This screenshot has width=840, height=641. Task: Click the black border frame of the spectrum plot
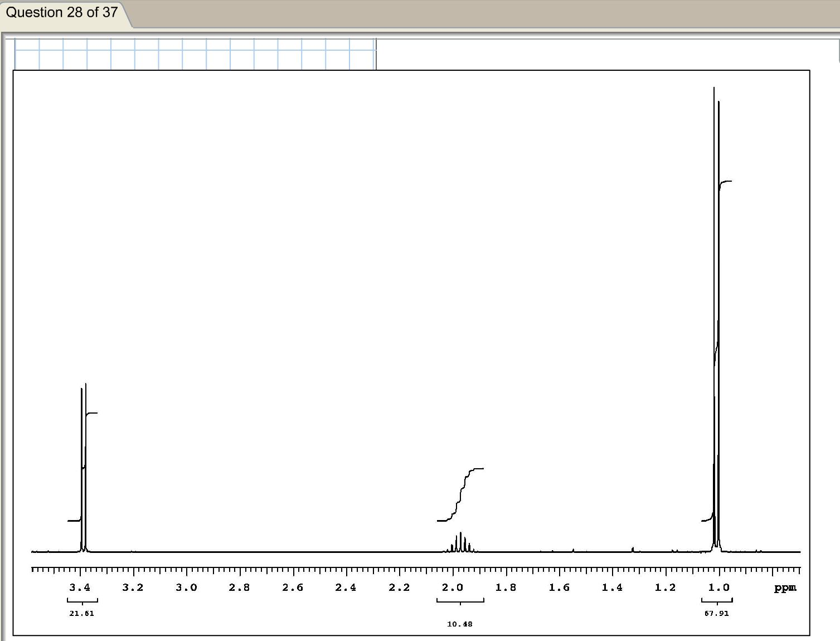[412, 69]
